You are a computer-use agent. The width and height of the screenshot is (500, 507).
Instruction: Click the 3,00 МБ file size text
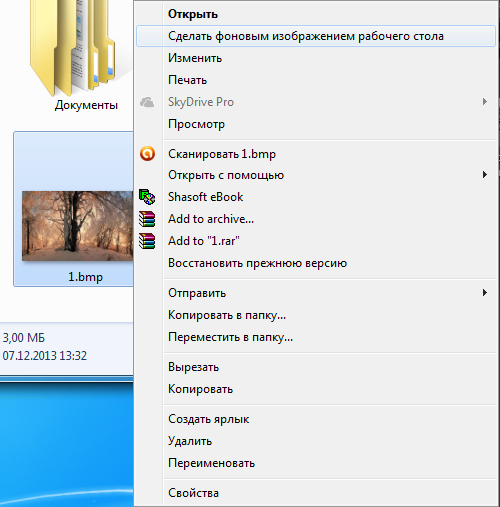24,338
